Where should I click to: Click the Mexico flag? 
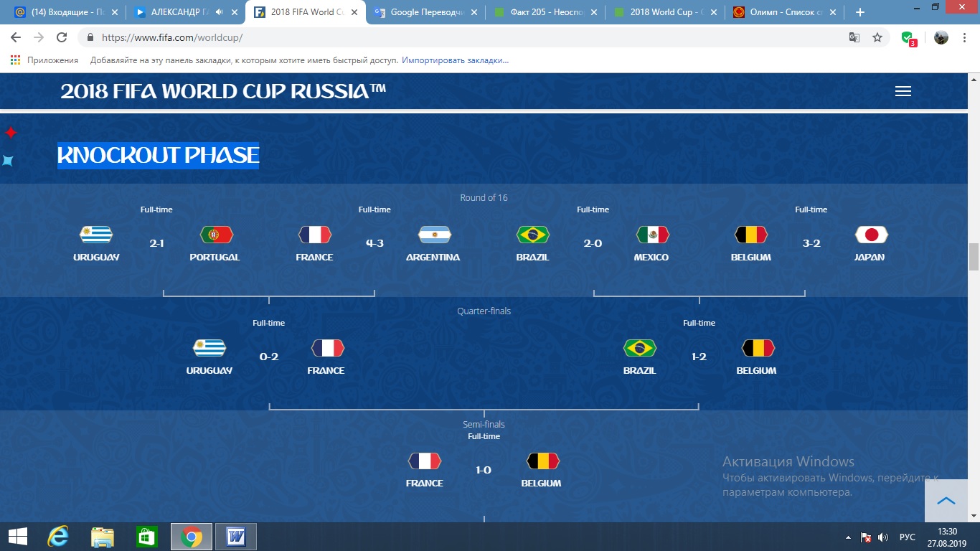(652, 235)
